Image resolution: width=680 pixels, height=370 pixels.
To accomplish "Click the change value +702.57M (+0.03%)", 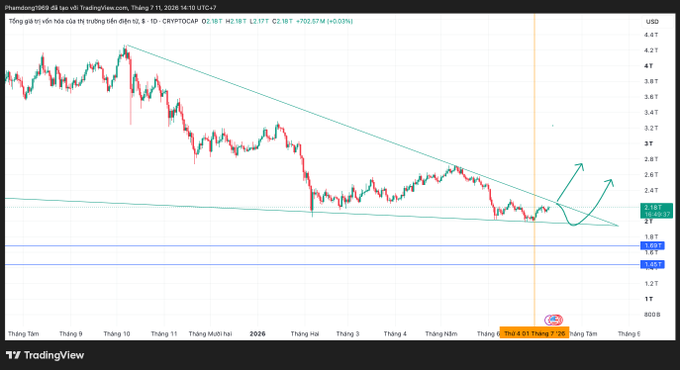I will point(324,21).
